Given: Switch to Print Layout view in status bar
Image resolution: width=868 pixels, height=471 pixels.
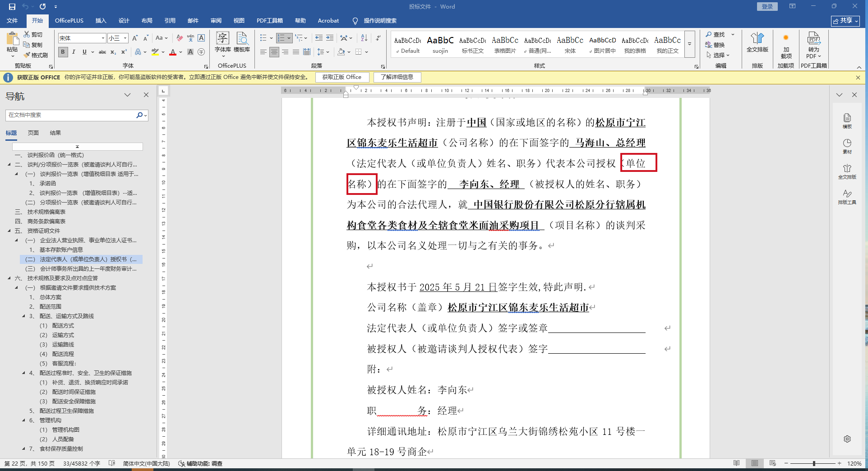Looking at the screenshot, I should (x=755, y=463).
